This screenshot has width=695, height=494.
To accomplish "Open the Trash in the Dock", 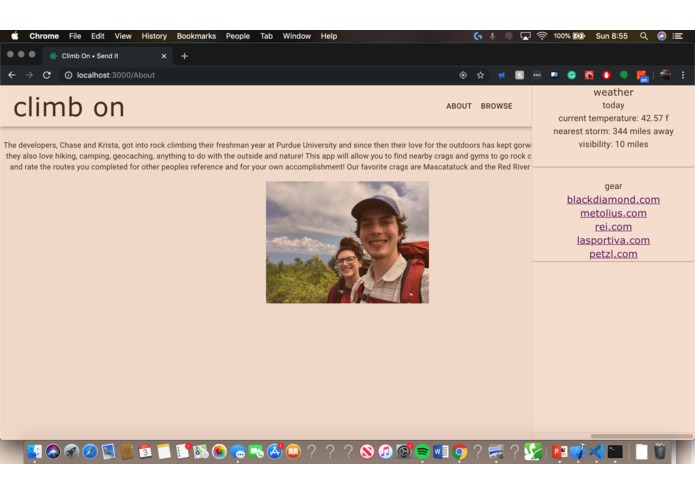I will click(x=660, y=452).
